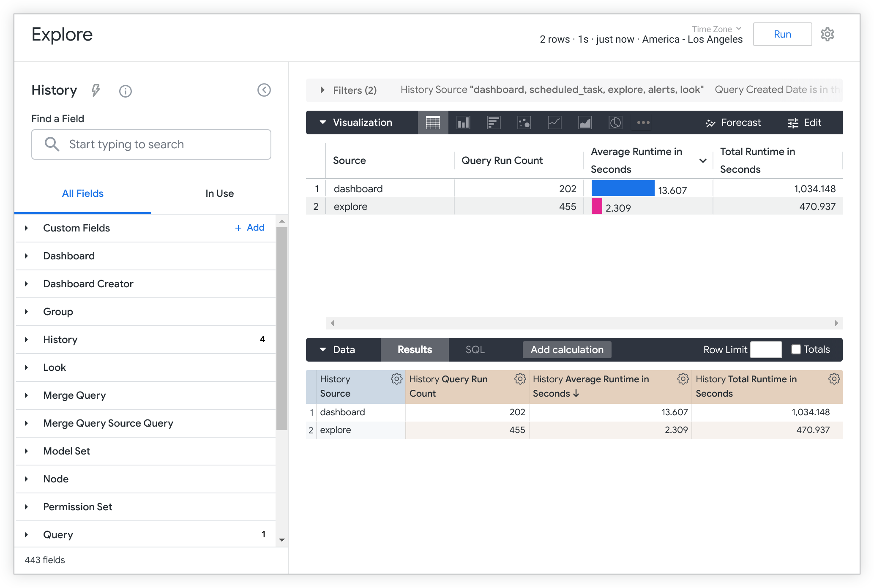The width and height of the screenshot is (874, 588).
Task: Click the blue dashboard runtime bar
Action: [623, 188]
